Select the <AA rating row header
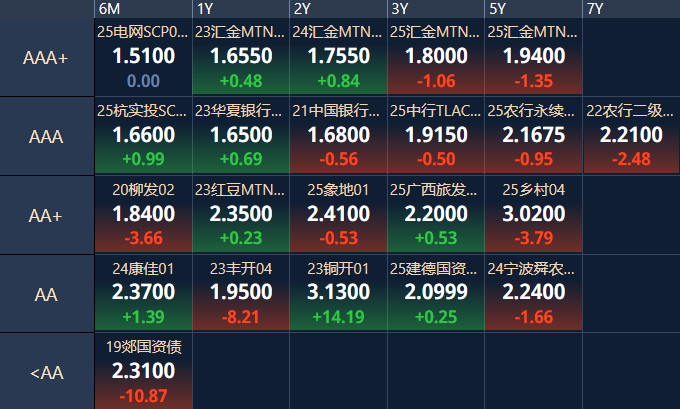680x409 pixels. pos(46,372)
